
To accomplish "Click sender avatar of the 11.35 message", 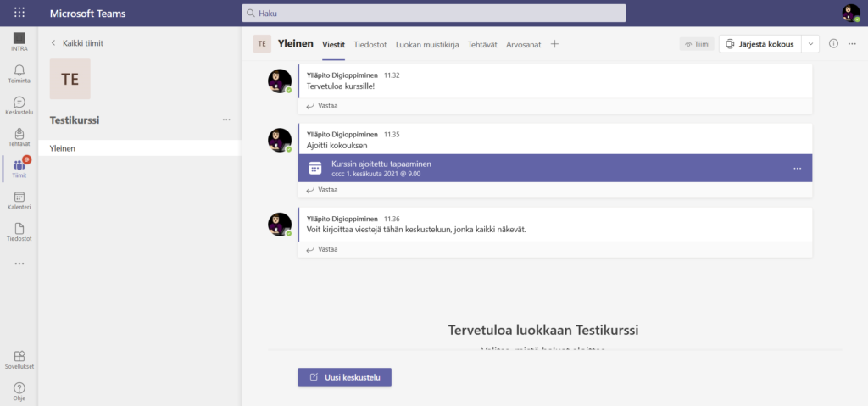I will point(280,140).
